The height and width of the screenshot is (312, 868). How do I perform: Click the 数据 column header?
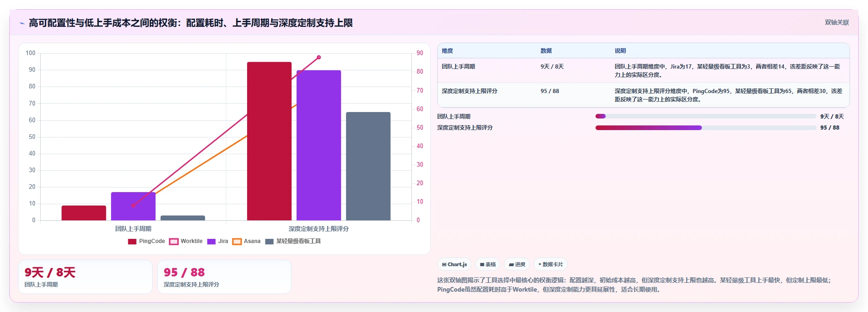pyautogui.click(x=546, y=51)
